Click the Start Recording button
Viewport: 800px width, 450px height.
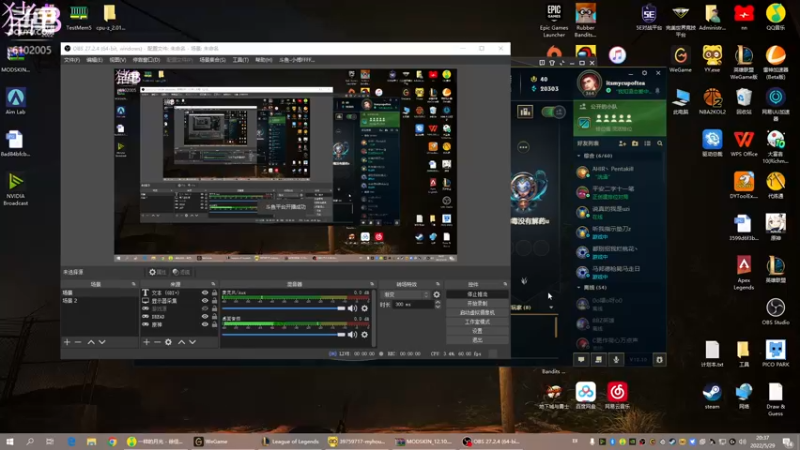coord(477,304)
